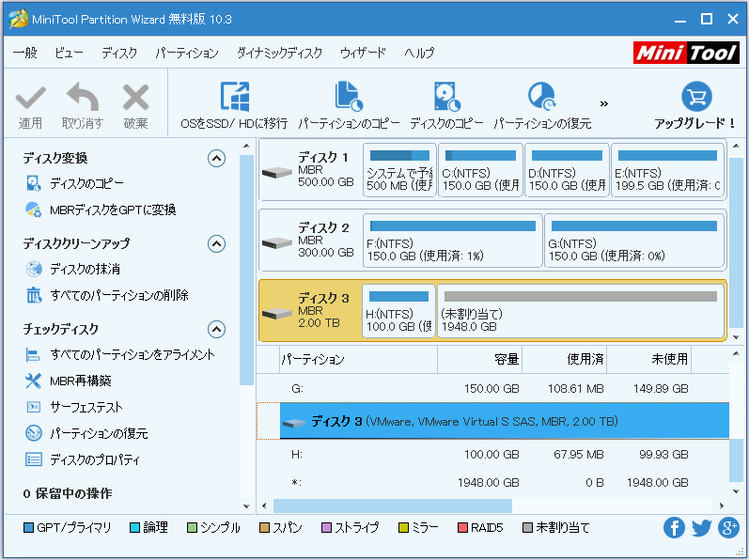This screenshot has height=560, width=749.
Task: Open the パーティション menu
Action: point(186,54)
